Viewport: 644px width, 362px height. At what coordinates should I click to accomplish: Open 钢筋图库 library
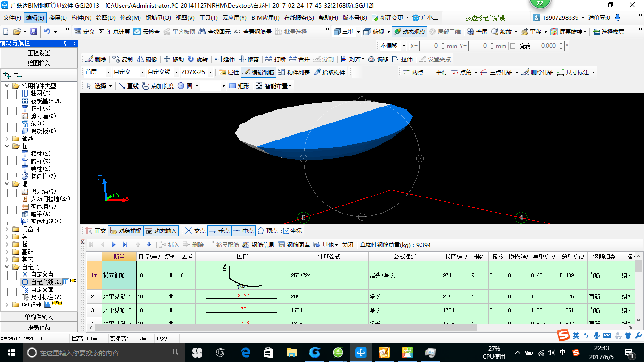pos(294,245)
